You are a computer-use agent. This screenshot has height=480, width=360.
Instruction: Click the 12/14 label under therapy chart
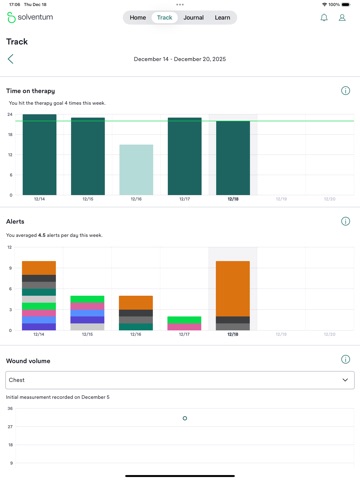(39, 199)
